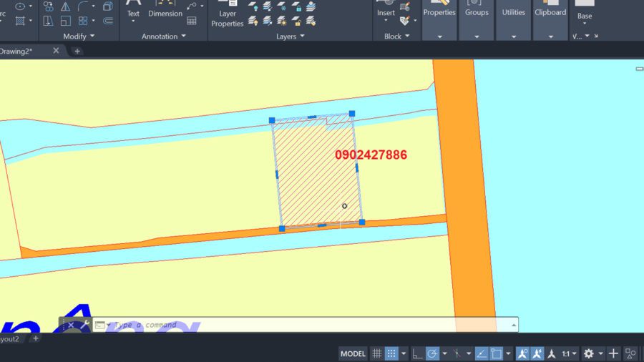Open the Base view dropdown
This screenshot has height=362, width=644.
585,24
